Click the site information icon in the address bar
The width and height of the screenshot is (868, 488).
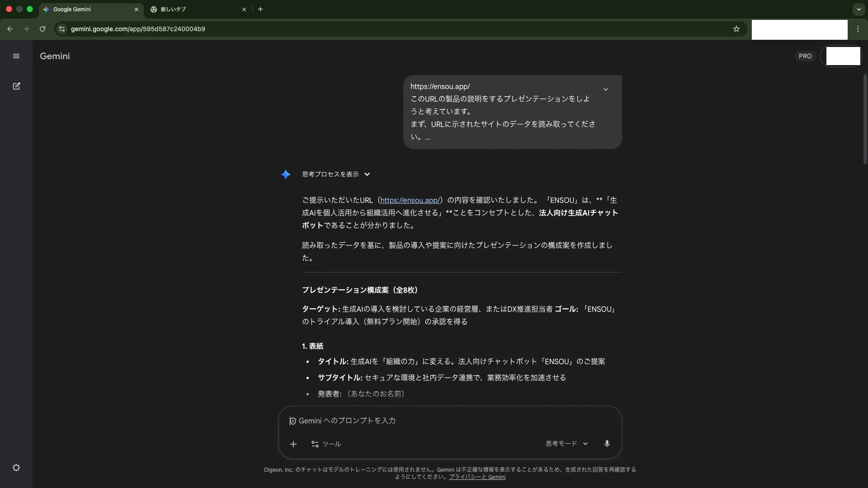pos(61,28)
